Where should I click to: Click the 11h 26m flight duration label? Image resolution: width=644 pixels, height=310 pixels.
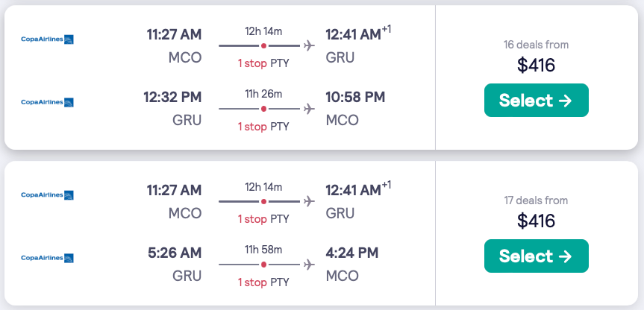point(263,94)
